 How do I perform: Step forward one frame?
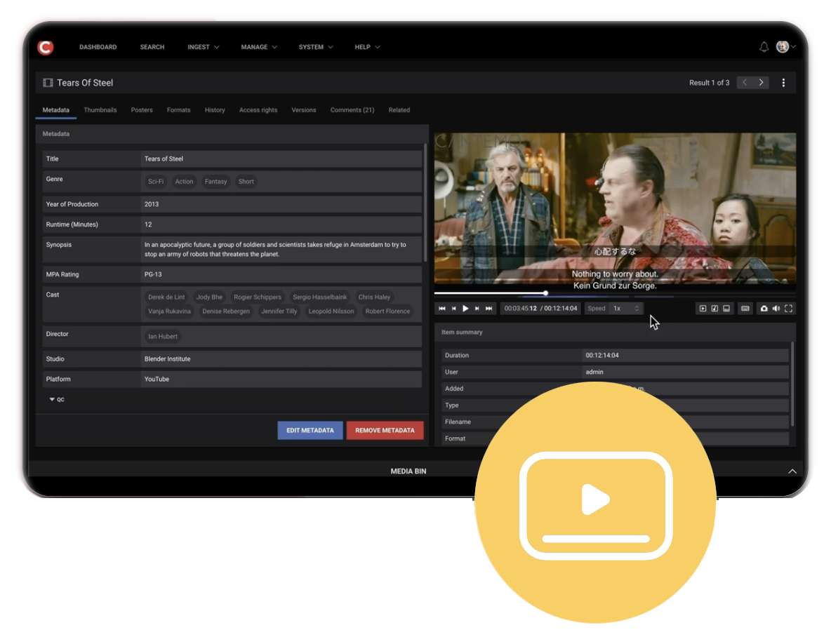click(x=477, y=308)
